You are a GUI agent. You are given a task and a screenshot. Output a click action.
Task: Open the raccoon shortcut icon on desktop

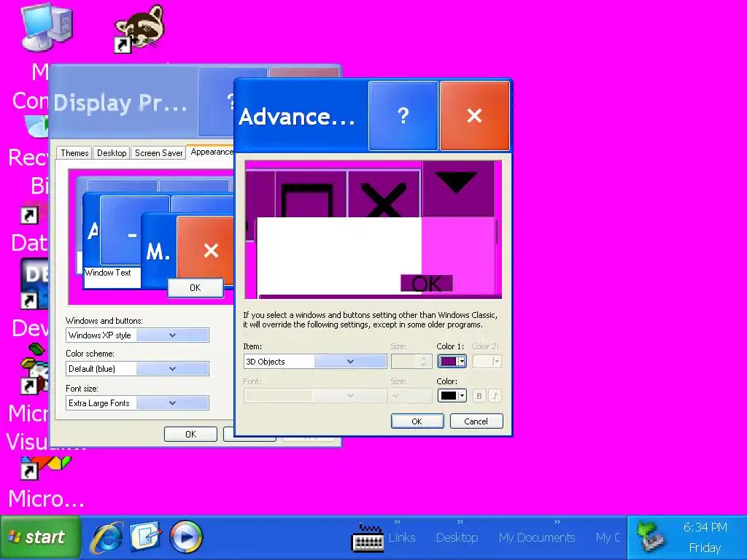(139, 28)
